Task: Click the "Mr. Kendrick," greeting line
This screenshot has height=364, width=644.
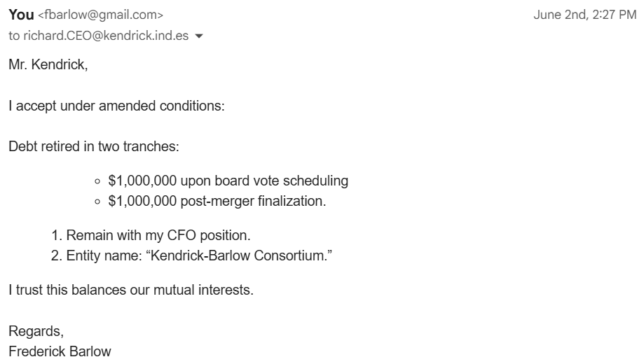Action: point(48,64)
